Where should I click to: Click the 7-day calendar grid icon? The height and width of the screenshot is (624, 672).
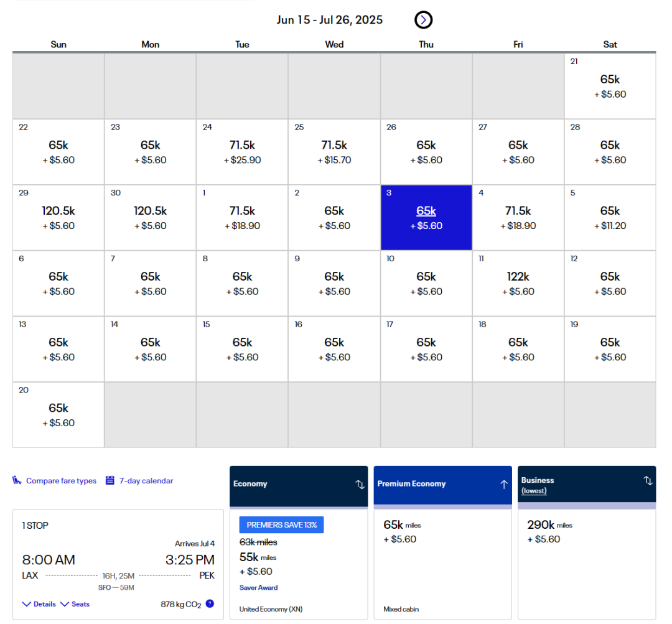click(110, 480)
